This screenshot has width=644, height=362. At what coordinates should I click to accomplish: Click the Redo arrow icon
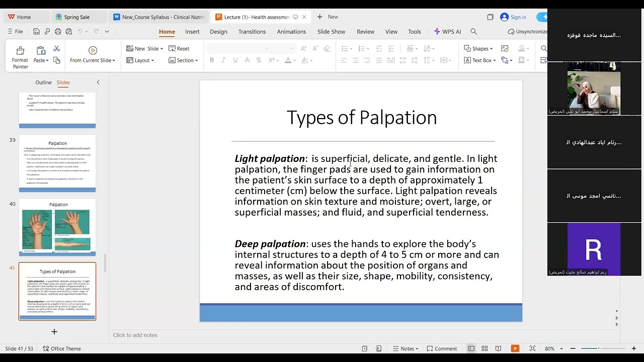[x=96, y=31]
